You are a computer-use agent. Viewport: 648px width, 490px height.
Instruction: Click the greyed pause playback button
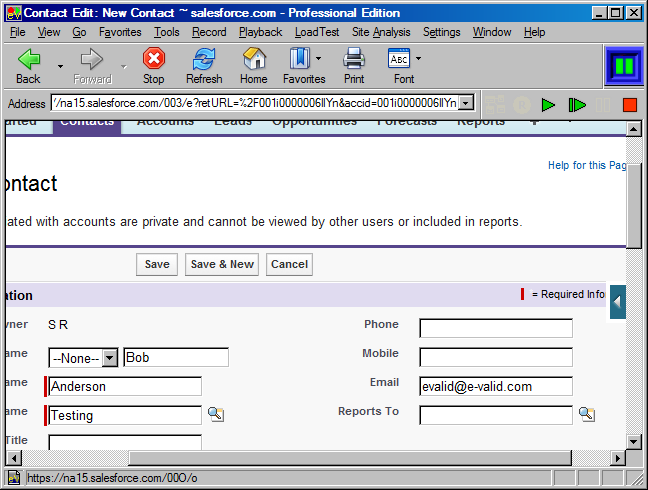tap(603, 105)
